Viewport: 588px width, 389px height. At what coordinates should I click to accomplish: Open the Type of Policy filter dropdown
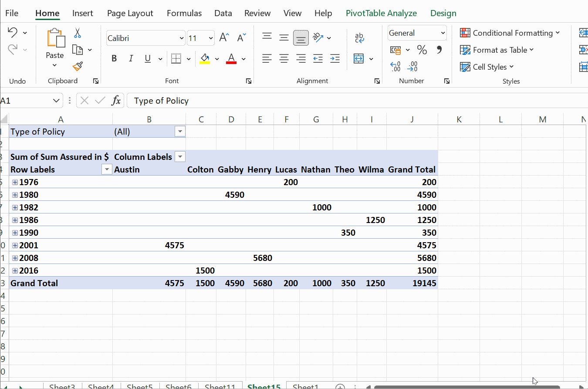(179, 132)
